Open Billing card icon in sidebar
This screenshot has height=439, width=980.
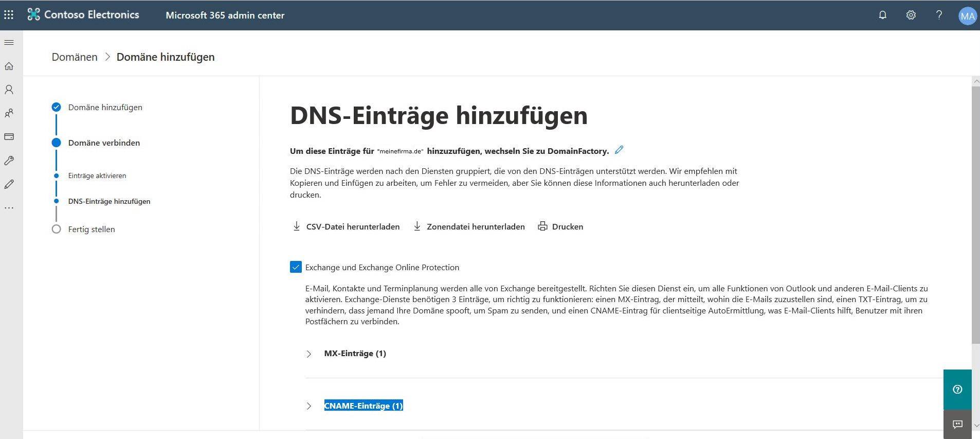[9, 137]
